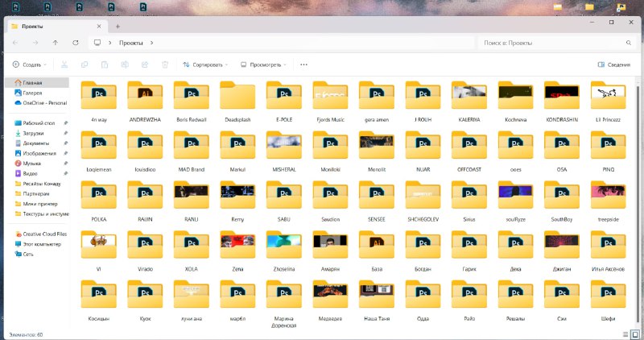Select the Проекты tab
Screen dimensions: 644x340
pyautogui.click(x=56, y=27)
